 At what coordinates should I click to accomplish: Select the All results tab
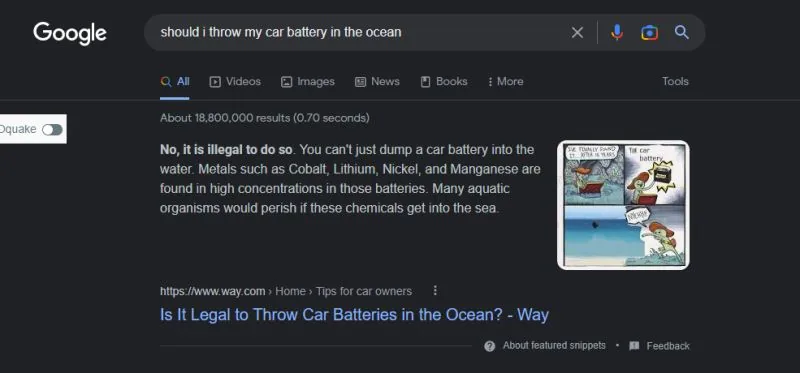pos(175,82)
